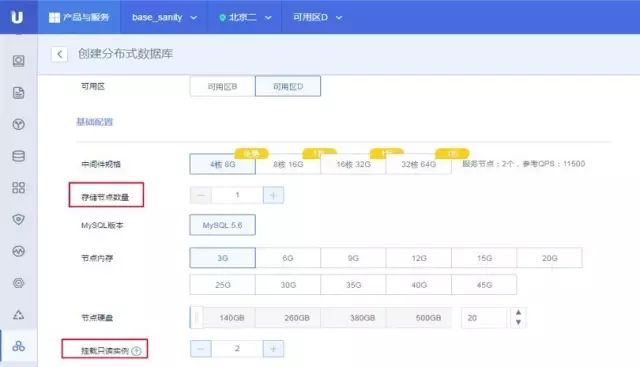Click the node disk slider handle
The width and height of the screenshot is (640, 367).
click(196, 318)
